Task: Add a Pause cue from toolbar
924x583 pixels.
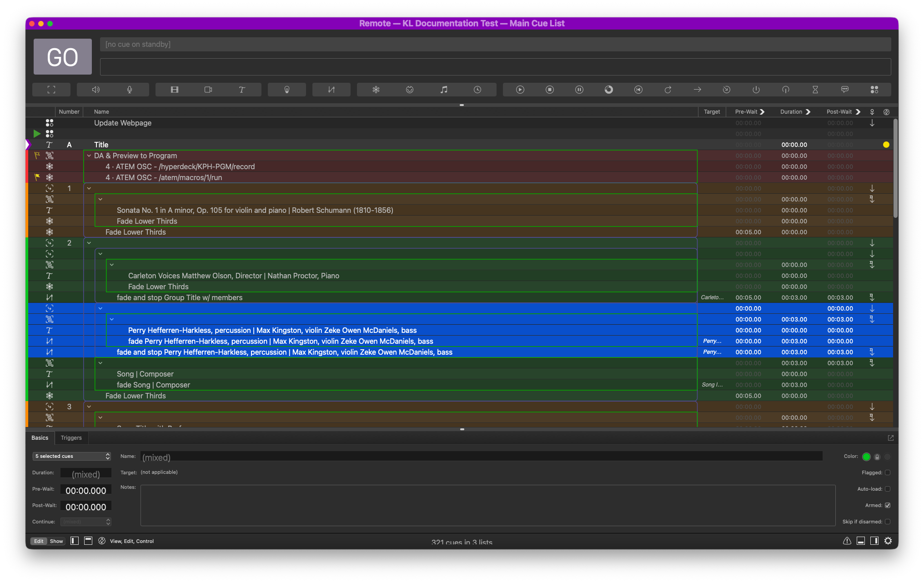Action: (579, 90)
